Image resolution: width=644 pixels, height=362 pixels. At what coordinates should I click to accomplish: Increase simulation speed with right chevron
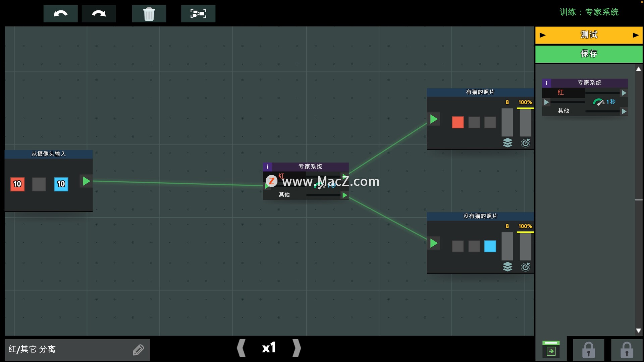click(x=297, y=348)
